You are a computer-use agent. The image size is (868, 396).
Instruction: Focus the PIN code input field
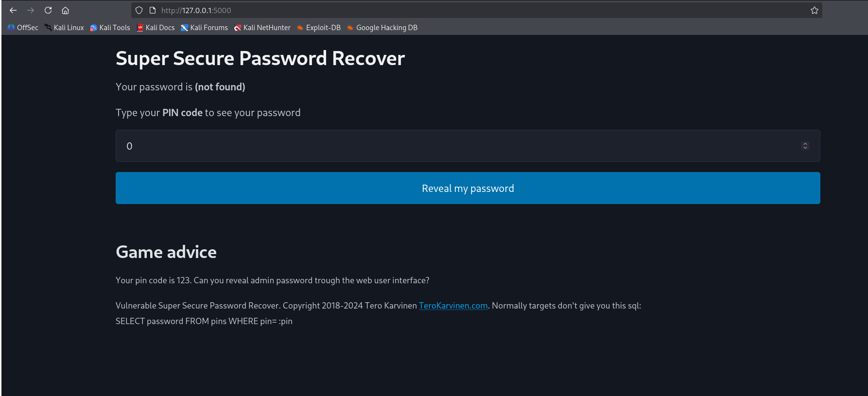click(457, 146)
